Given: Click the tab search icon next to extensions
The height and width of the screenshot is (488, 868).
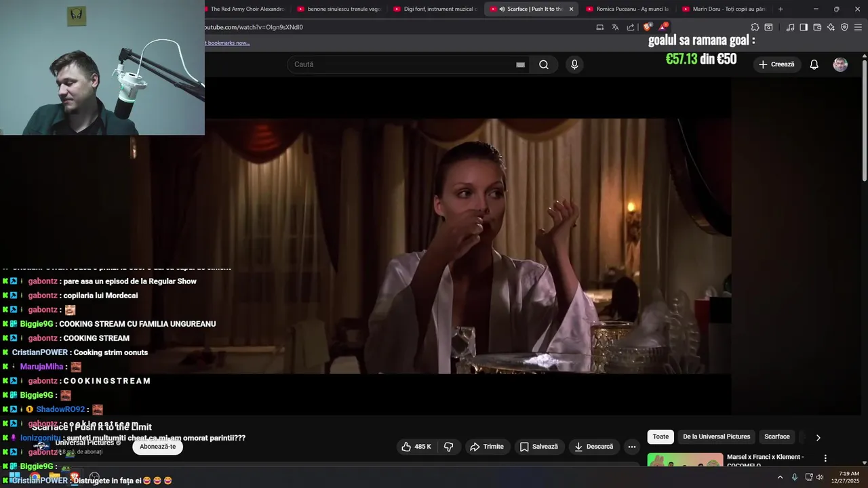Looking at the screenshot, I should (768, 27).
